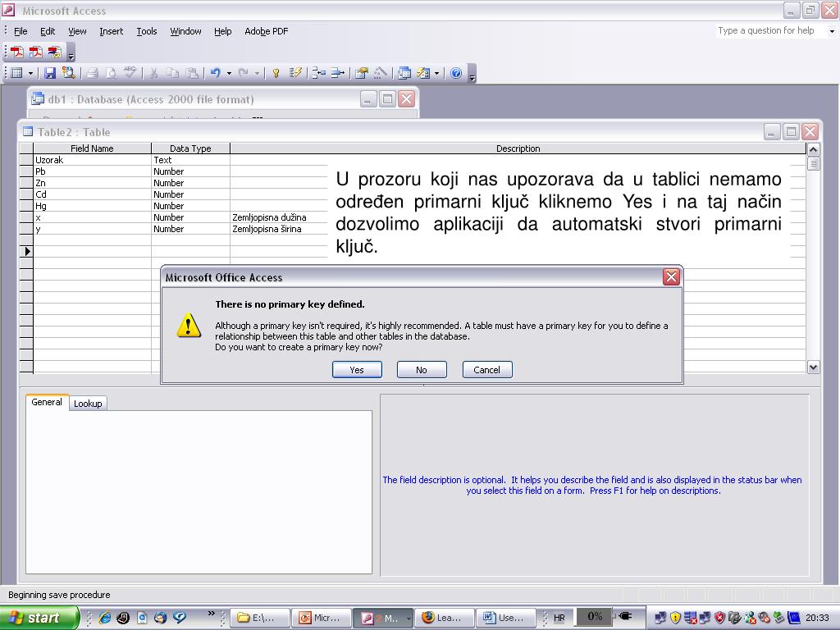Viewport: 840px width, 630px height.
Task: Expand hidden Quick Launch icons chevron
Action: [211, 613]
